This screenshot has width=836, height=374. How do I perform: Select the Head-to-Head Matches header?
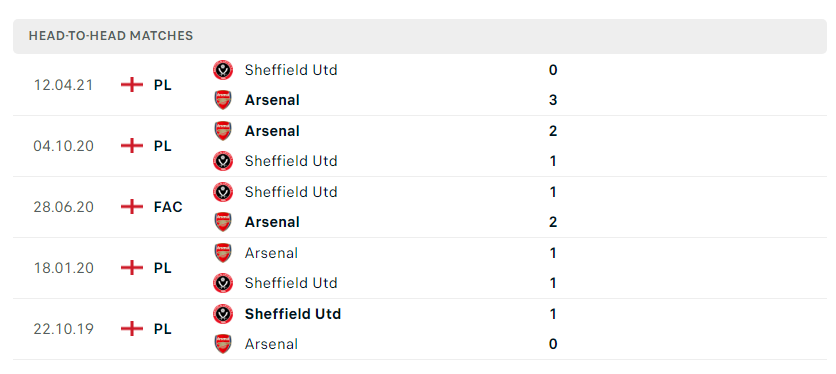[111, 36]
